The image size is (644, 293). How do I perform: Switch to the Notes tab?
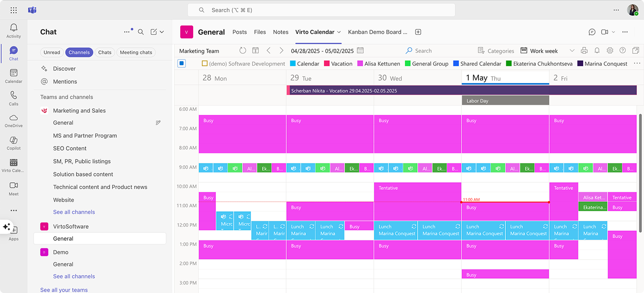(x=280, y=32)
